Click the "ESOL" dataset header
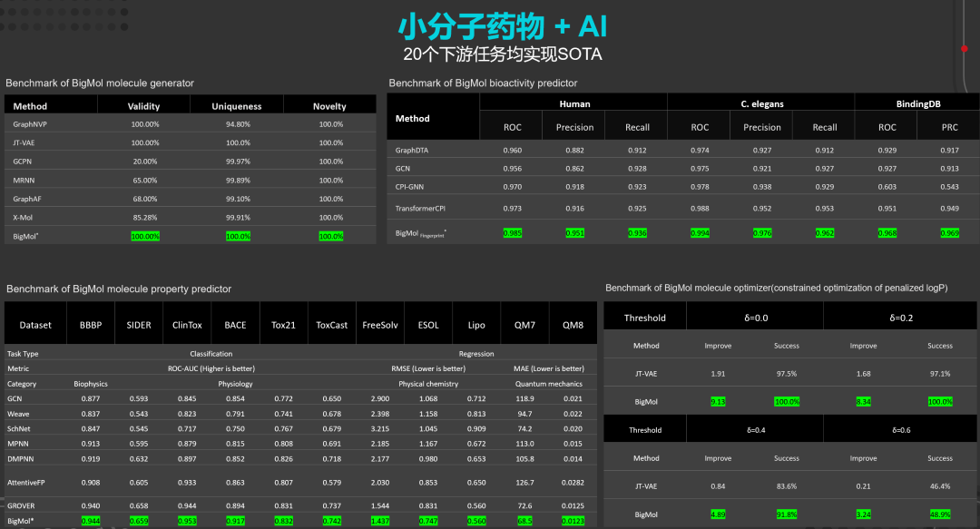 (428, 325)
